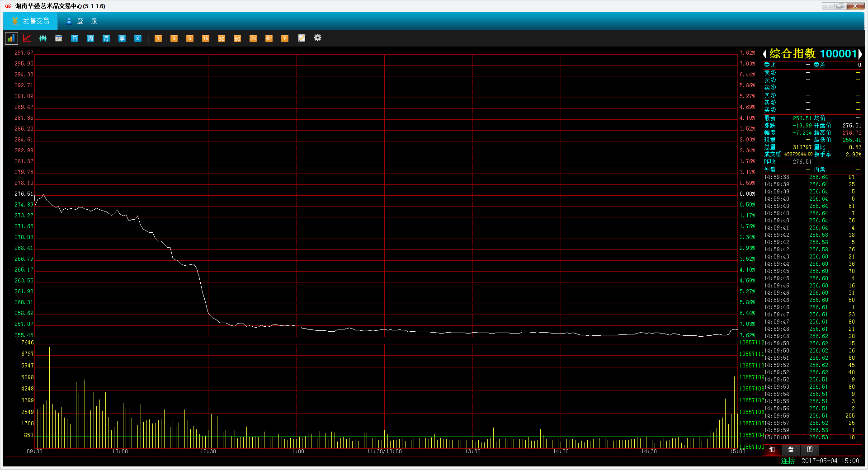Click the 14:59:56 trade row with 205 volume
Screen dimensions: 868x470
point(812,416)
